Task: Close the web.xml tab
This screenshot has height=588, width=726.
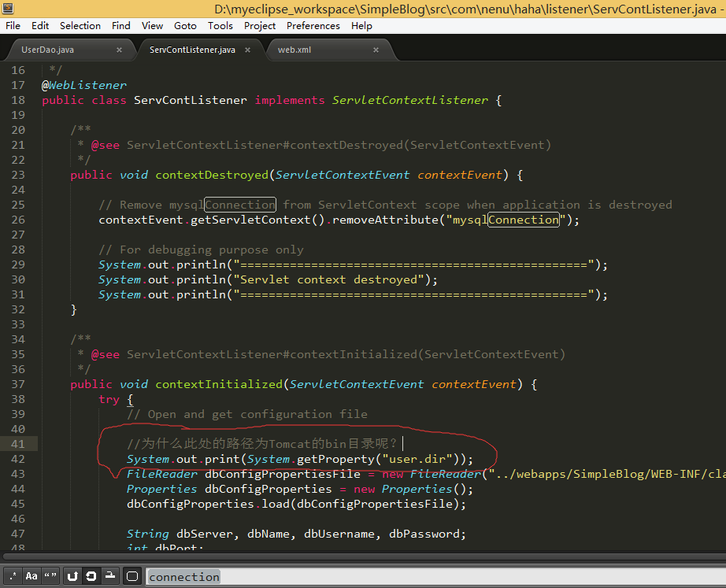Action: [376, 50]
